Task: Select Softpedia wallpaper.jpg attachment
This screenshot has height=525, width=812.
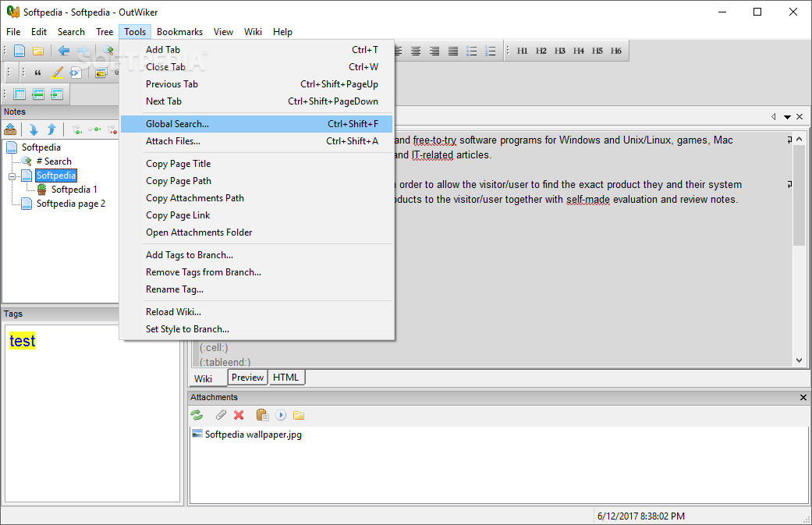Action: [x=247, y=435]
